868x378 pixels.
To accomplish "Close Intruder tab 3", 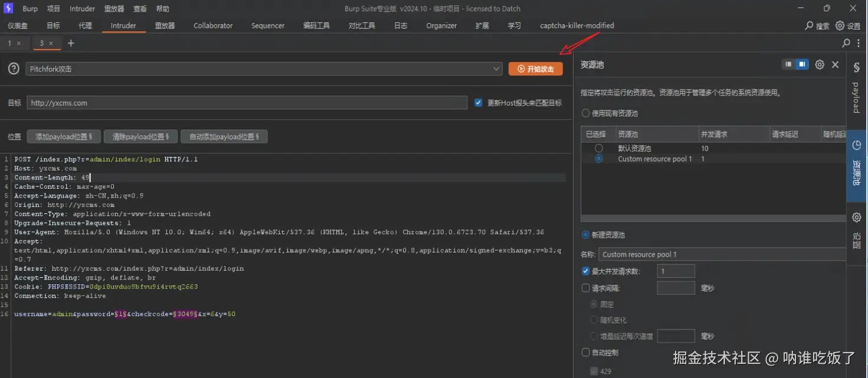I will coord(51,43).
